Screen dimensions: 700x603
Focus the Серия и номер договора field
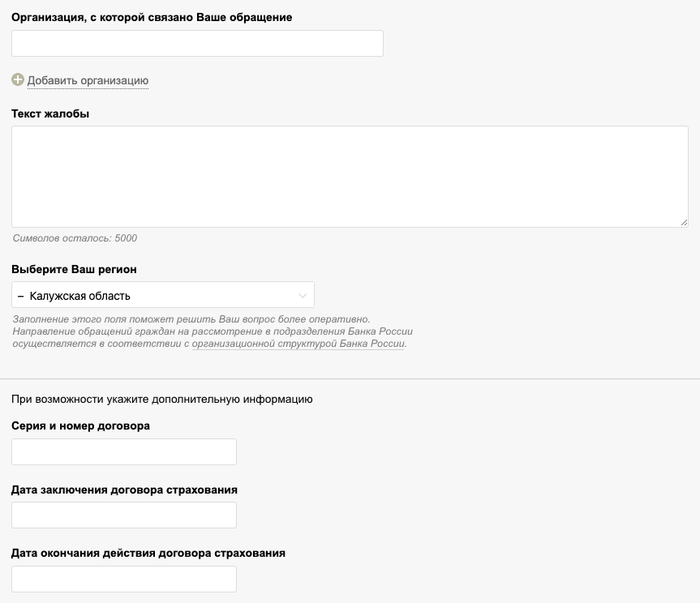(x=124, y=452)
